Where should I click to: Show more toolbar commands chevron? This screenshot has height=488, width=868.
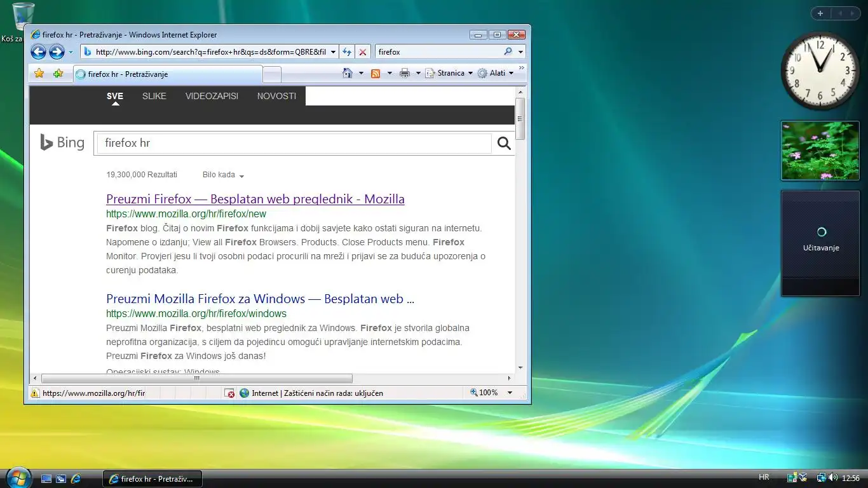522,67
